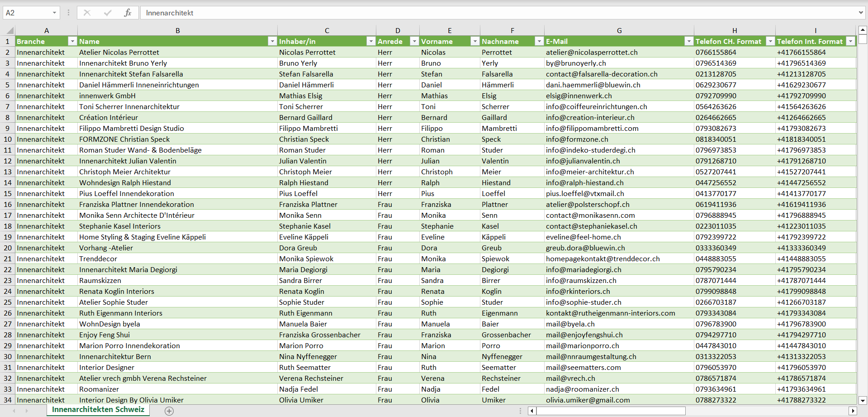Image resolution: width=868 pixels, height=417 pixels.
Task: Select column B header
Action: click(178, 31)
